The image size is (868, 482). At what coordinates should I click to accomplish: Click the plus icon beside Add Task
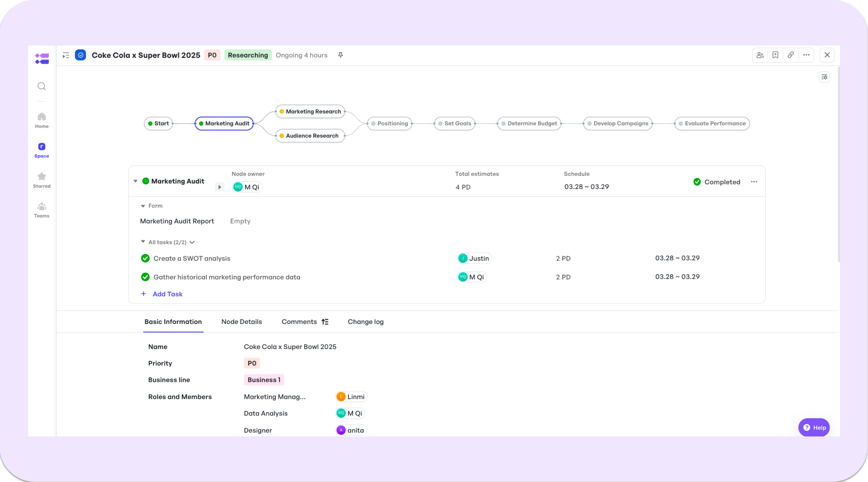pos(143,294)
